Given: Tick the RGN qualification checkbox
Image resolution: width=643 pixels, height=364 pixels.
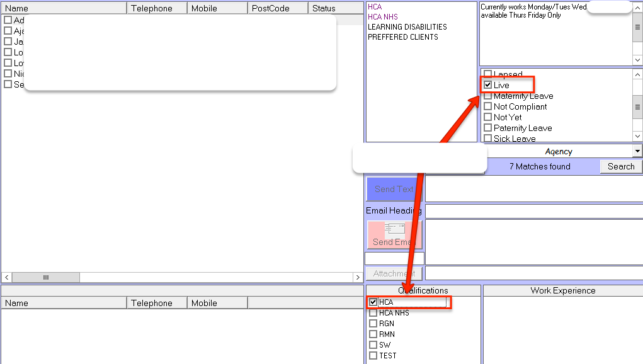Looking at the screenshot, I should [x=373, y=324].
